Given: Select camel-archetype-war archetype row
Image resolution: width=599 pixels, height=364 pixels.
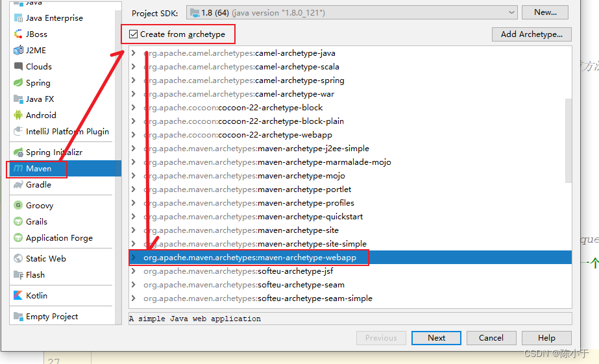Looking at the screenshot, I should coord(350,94).
